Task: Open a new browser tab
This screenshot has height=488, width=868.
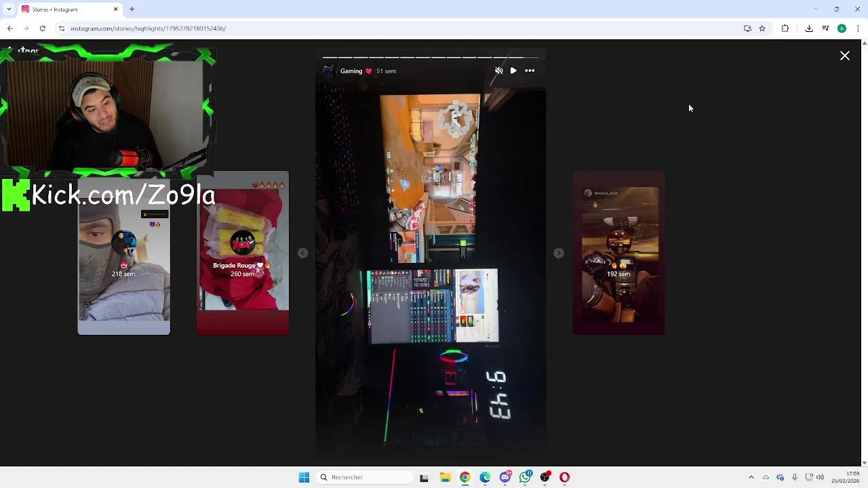Action: [x=132, y=9]
